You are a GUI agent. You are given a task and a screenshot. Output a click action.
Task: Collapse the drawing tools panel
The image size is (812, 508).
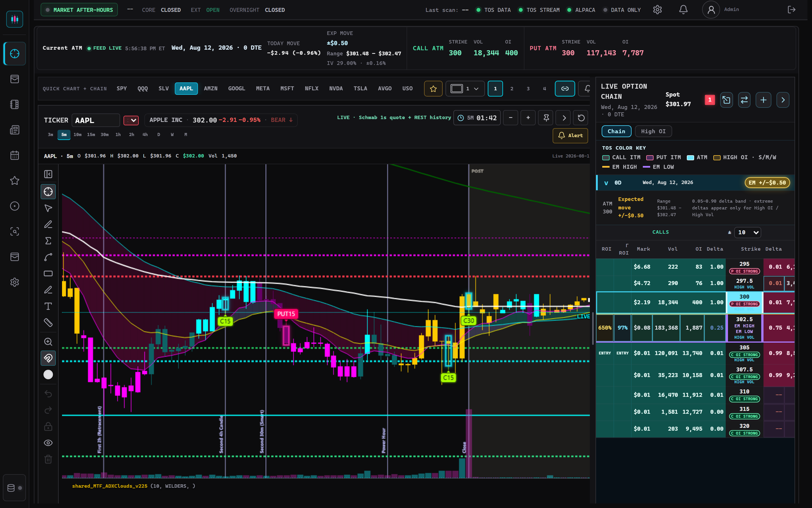[x=48, y=174]
